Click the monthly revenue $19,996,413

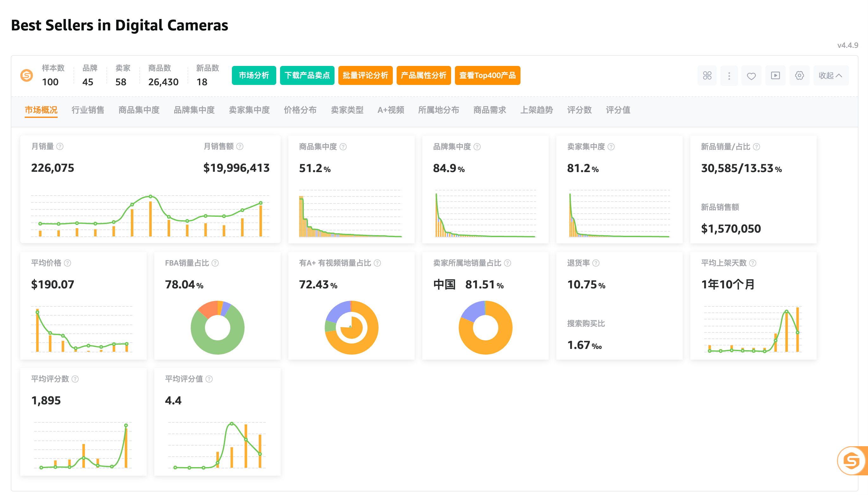pyautogui.click(x=236, y=168)
